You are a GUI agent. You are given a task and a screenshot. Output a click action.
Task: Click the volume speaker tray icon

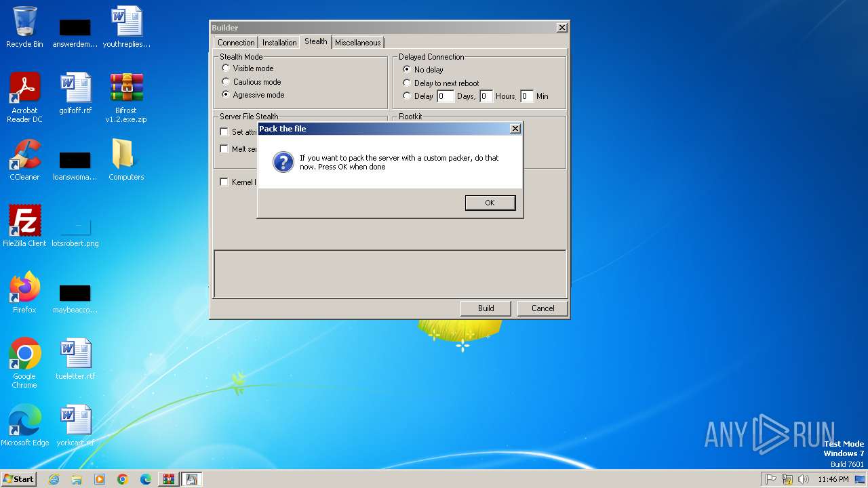coord(804,479)
